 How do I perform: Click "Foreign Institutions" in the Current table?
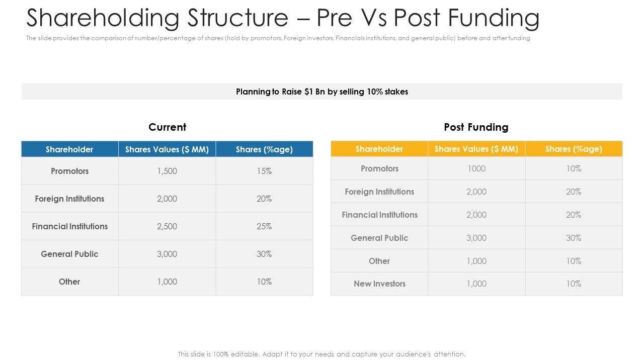(69, 199)
